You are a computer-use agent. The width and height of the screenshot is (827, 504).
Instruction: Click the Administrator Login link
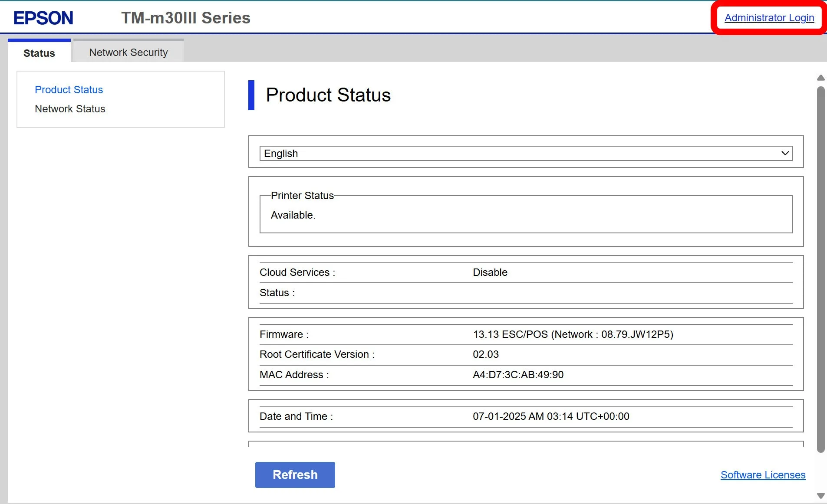click(769, 18)
